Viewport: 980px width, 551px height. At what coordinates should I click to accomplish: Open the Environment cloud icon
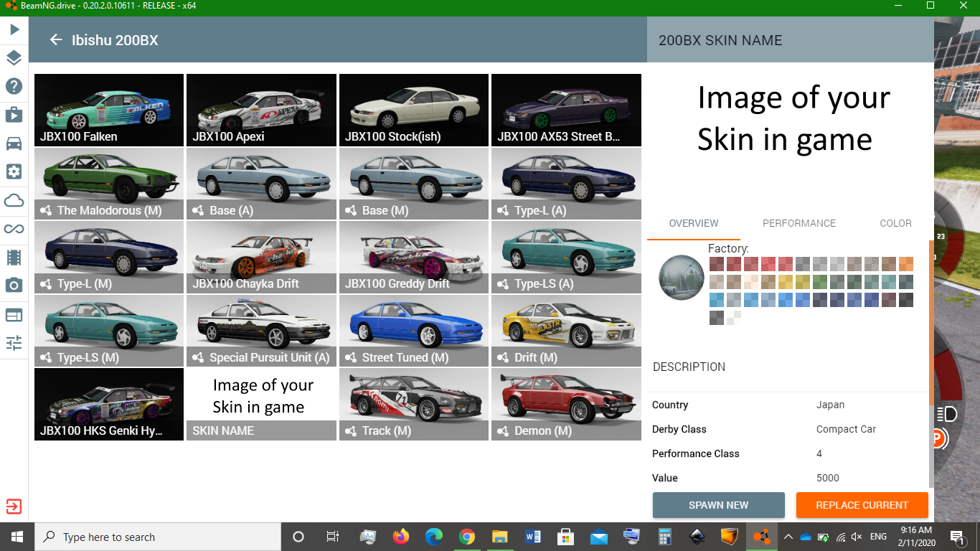click(14, 200)
